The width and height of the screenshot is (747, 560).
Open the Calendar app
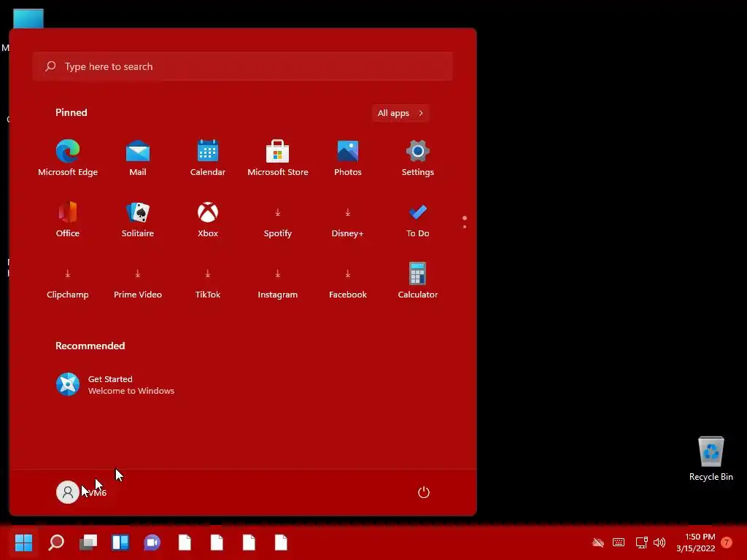[208, 158]
